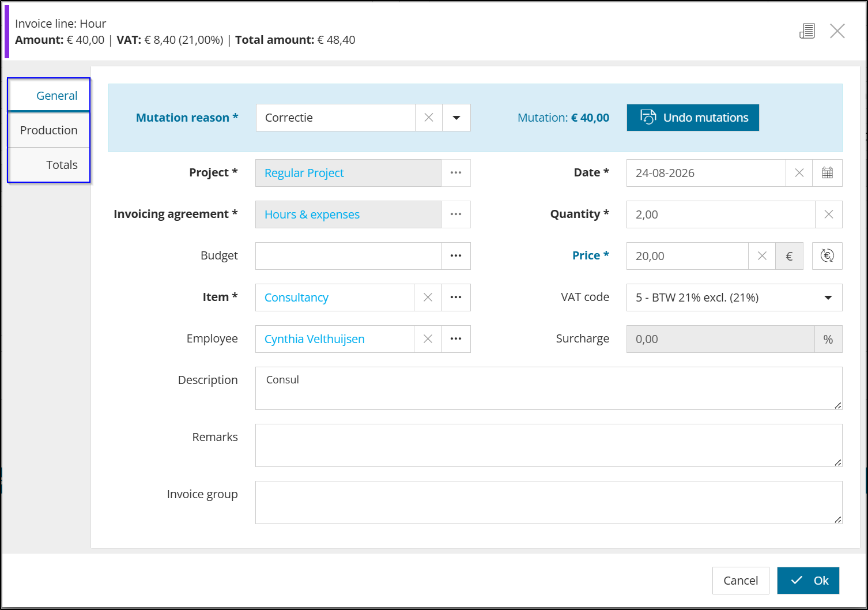This screenshot has width=868, height=610.
Task: Open the Consultancy item link
Action: click(x=296, y=298)
